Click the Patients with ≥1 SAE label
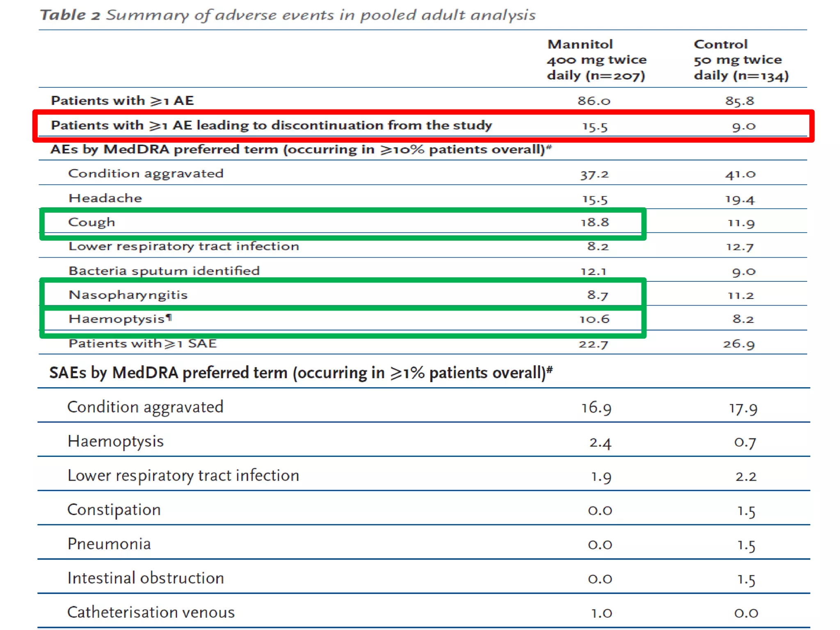Image resolution: width=840 pixels, height=630 pixels. click(x=142, y=344)
